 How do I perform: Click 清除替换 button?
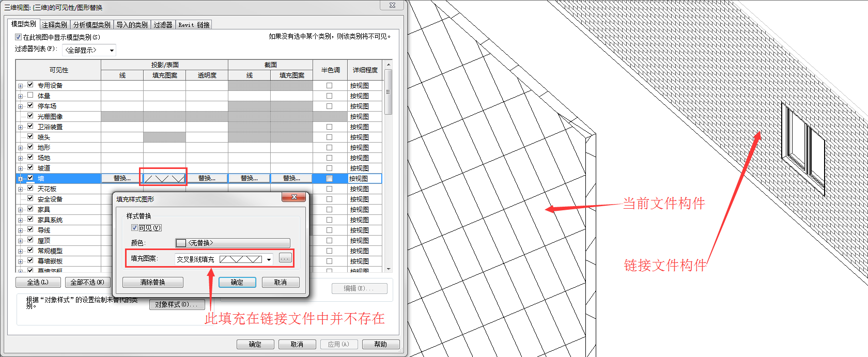153,282
